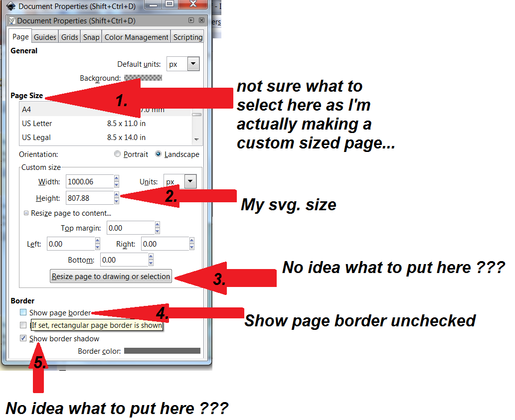Open the Grids tab

tap(69, 36)
